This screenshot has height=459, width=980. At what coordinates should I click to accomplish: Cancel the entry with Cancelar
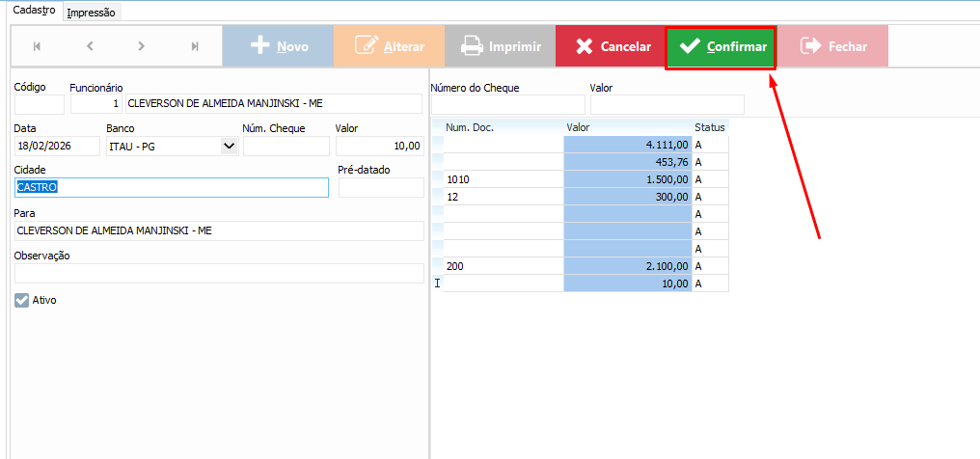(611, 46)
